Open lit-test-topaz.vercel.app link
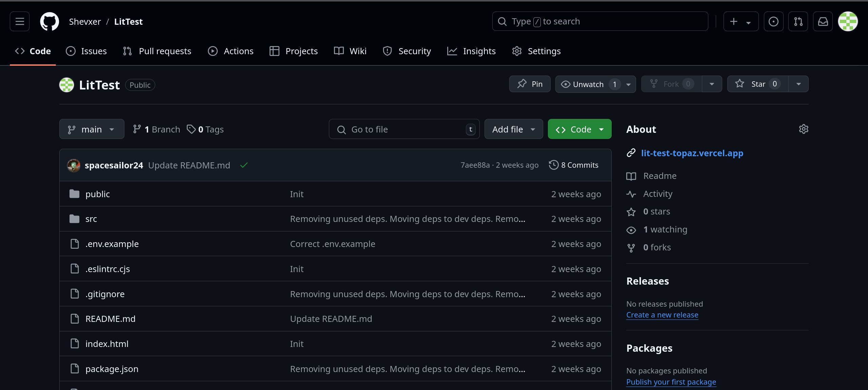The width and height of the screenshot is (868, 390). click(692, 153)
